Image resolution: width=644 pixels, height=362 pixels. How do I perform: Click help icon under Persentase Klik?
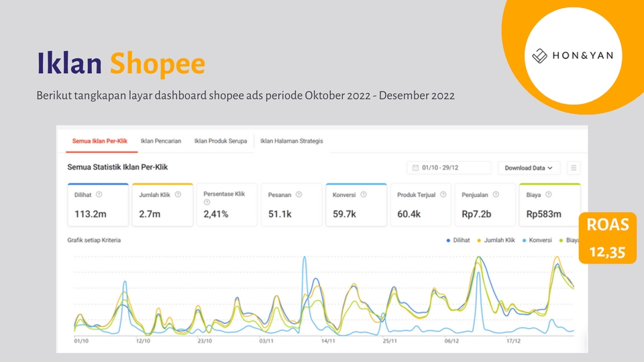(x=207, y=202)
